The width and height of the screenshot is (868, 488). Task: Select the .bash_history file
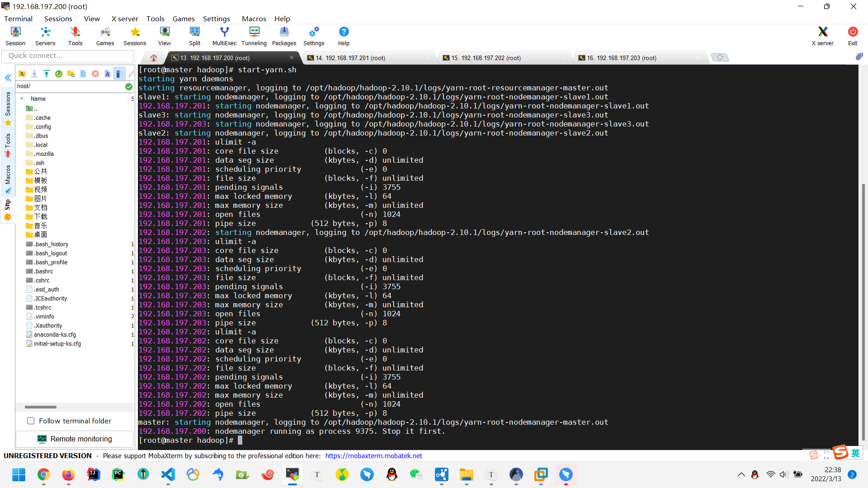click(51, 244)
